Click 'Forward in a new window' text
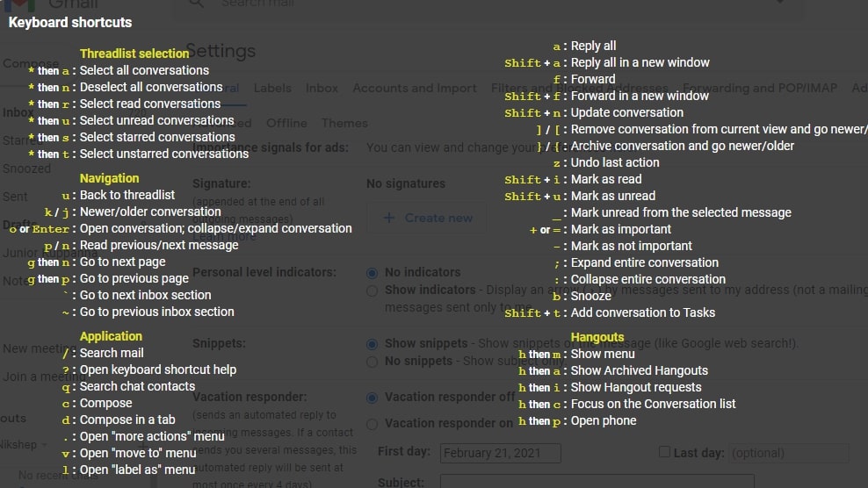Image resolution: width=868 pixels, height=488 pixels. (x=640, y=96)
